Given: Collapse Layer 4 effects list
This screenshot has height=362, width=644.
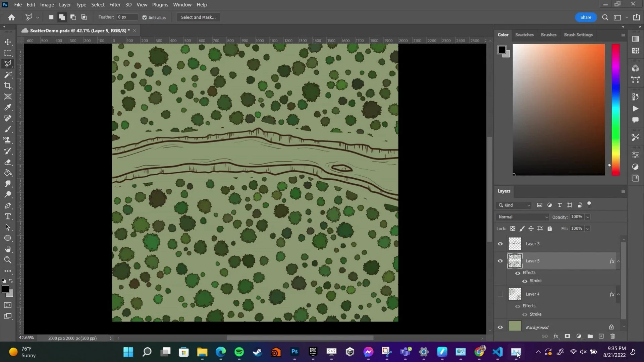Looking at the screenshot, I should [618, 294].
